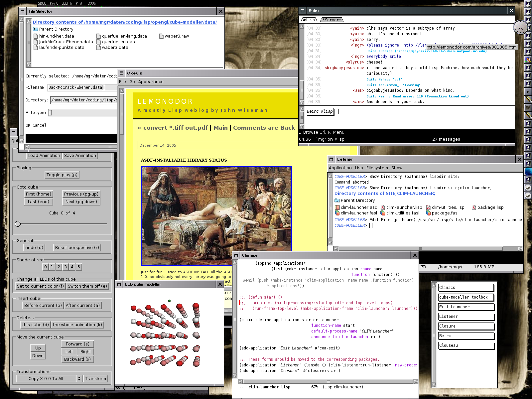Open File menu in Closure

pos(122,82)
